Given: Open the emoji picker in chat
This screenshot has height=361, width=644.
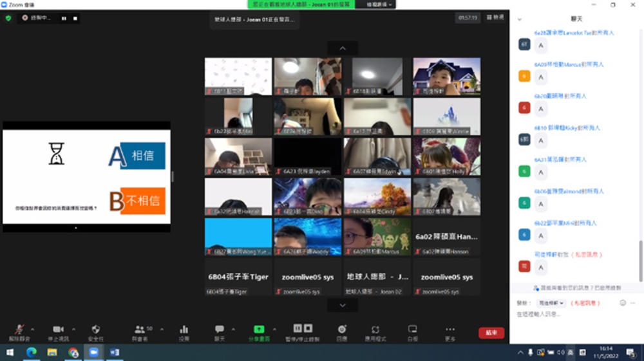Looking at the screenshot, I should pos(623,302).
